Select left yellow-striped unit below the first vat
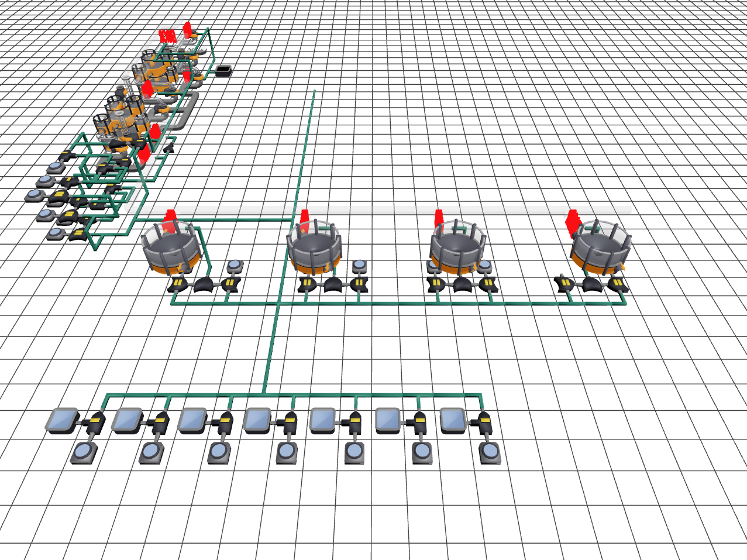Screen dimensions: 747x560 click(178, 286)
